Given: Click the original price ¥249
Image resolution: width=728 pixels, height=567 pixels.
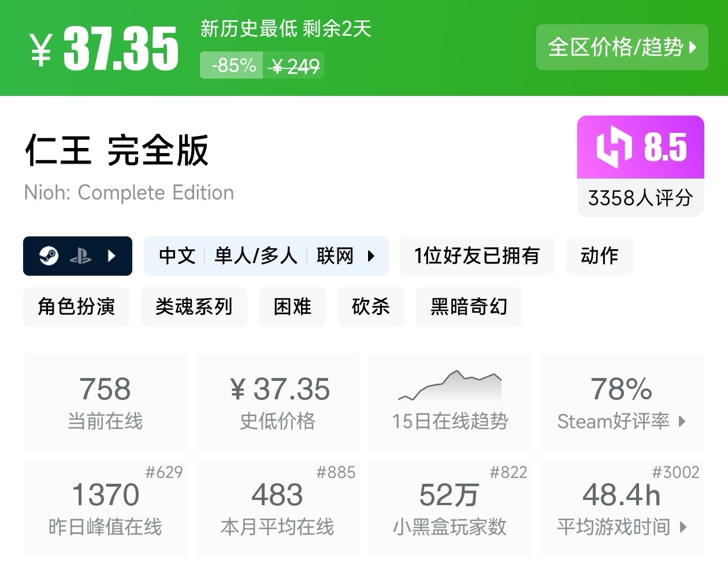Looking at the screenshot, I should point(295,66).
